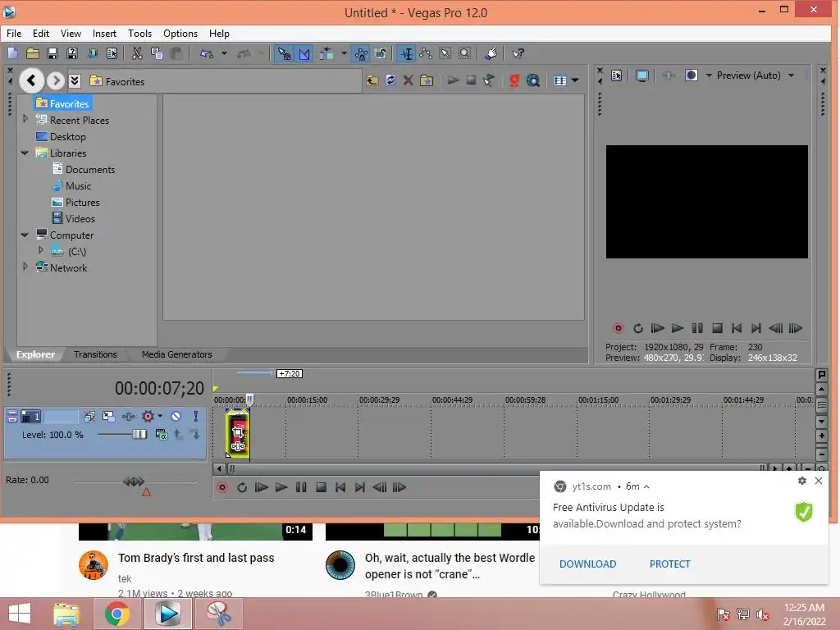This screenshot has height=630, width=840.
Task: Refresh the Explorer file list
Action: (x=390, y=81)
